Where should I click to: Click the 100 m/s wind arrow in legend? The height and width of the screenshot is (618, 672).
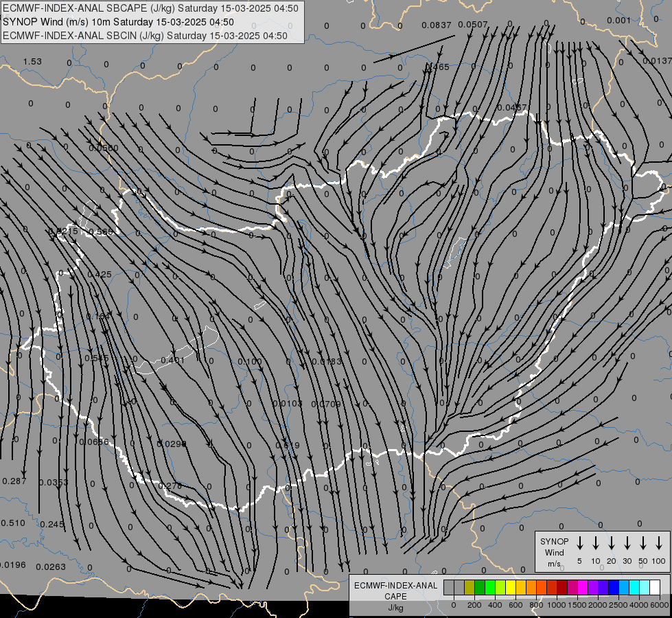coord(659,543)
